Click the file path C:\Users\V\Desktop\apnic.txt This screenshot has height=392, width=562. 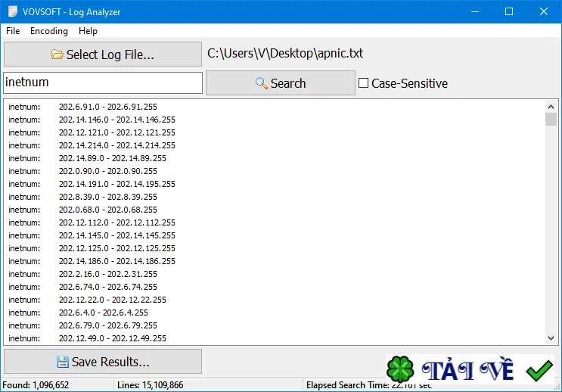click(285, 54)
